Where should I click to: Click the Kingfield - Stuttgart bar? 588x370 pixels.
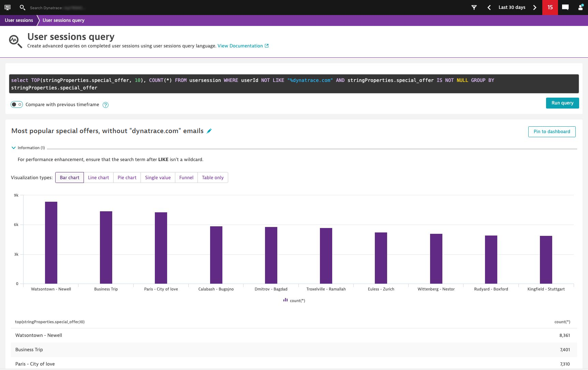coord(546,260)
